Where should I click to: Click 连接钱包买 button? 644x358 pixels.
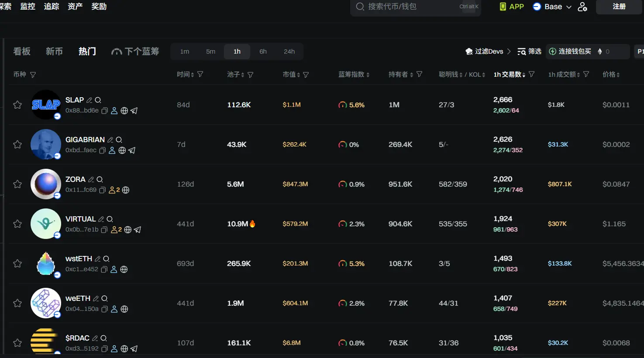(570, 51)
